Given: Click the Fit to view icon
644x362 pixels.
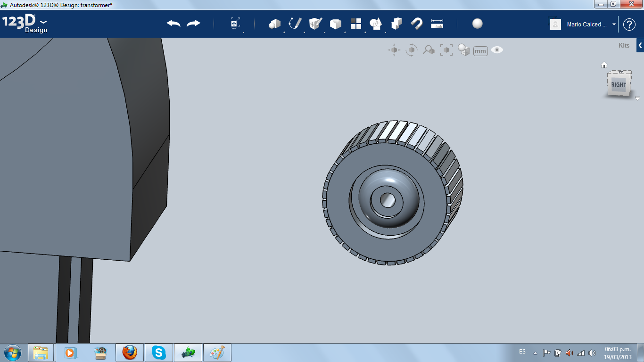Looking at the screenshot, I should 446,50.
